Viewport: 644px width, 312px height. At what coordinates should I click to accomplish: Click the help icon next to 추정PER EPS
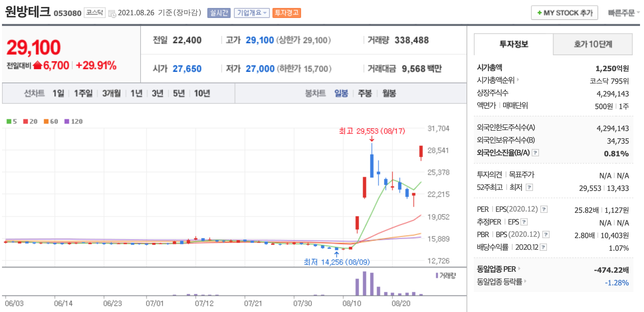click(524, 222)
